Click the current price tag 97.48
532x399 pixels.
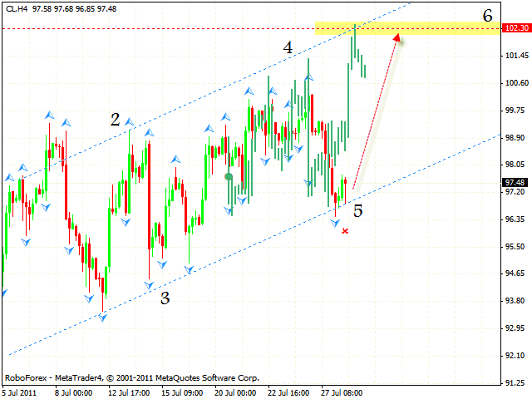tap(515, 183)
